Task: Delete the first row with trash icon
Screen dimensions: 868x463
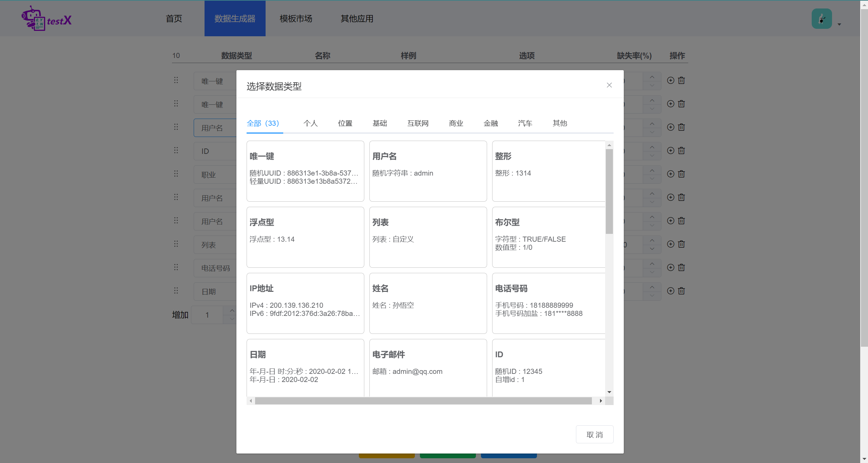Action: pyautogui.click(x=681, y=80)
